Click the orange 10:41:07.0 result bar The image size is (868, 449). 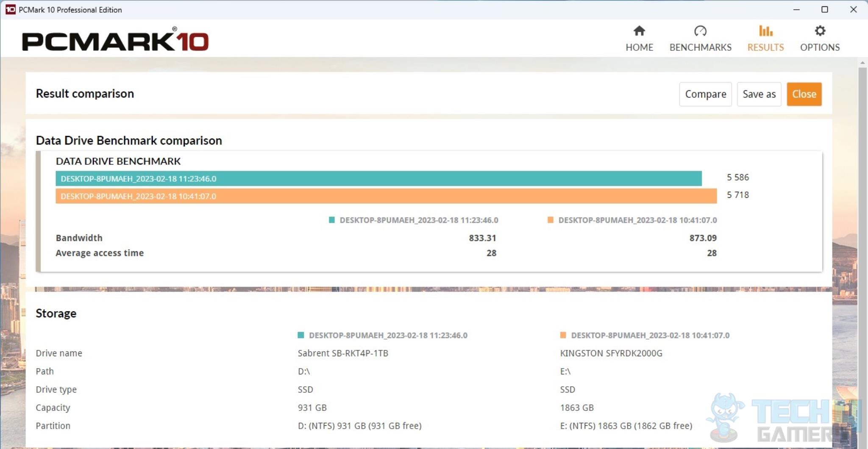click(x=386, y=196)
